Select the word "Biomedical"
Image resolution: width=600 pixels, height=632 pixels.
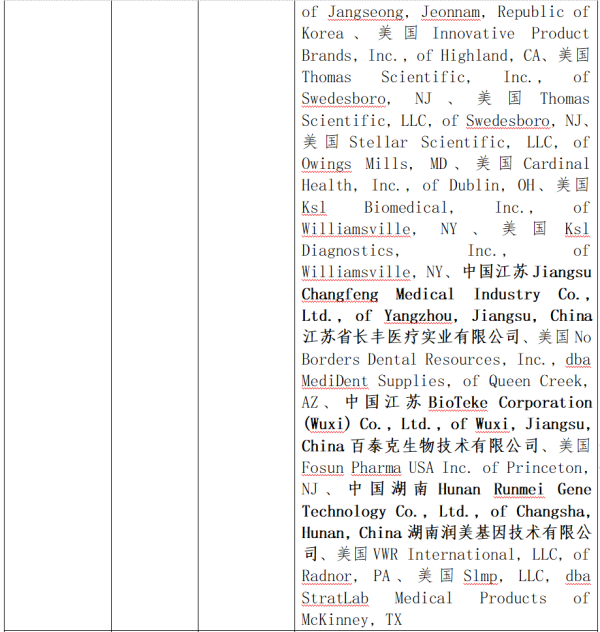click(x=406, y=208)
